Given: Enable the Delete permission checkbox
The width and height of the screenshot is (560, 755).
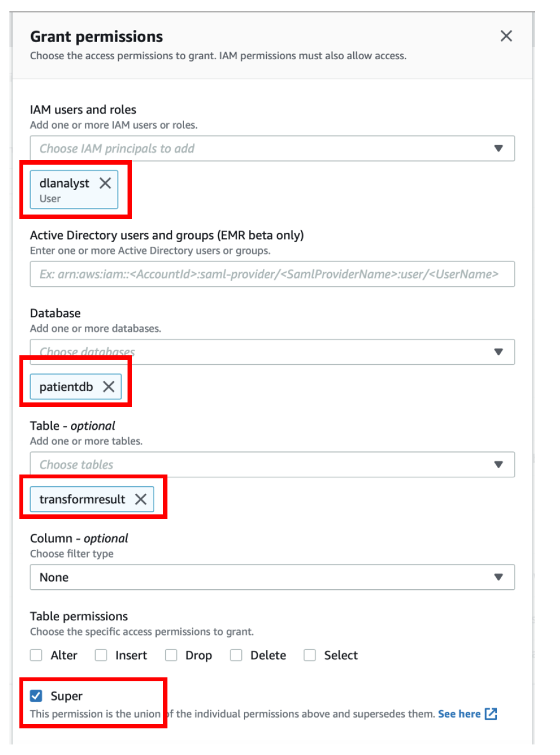Looking at the screenshot, I should [x=236, y=655].
